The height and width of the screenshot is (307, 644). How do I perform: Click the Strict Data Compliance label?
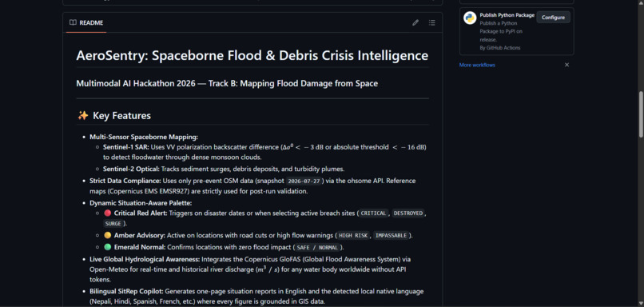click(x=125, y=181)
